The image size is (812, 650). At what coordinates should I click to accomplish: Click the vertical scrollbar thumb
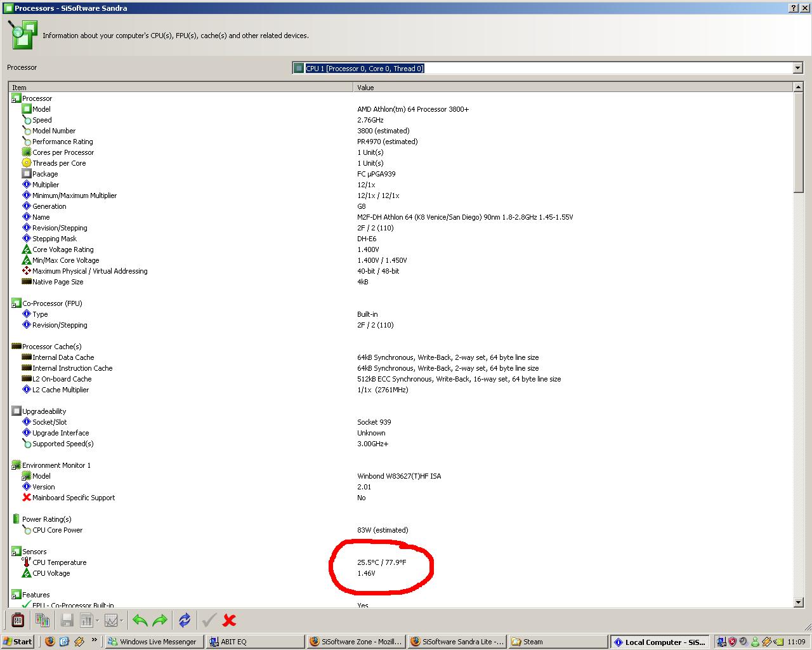point(799,142)
